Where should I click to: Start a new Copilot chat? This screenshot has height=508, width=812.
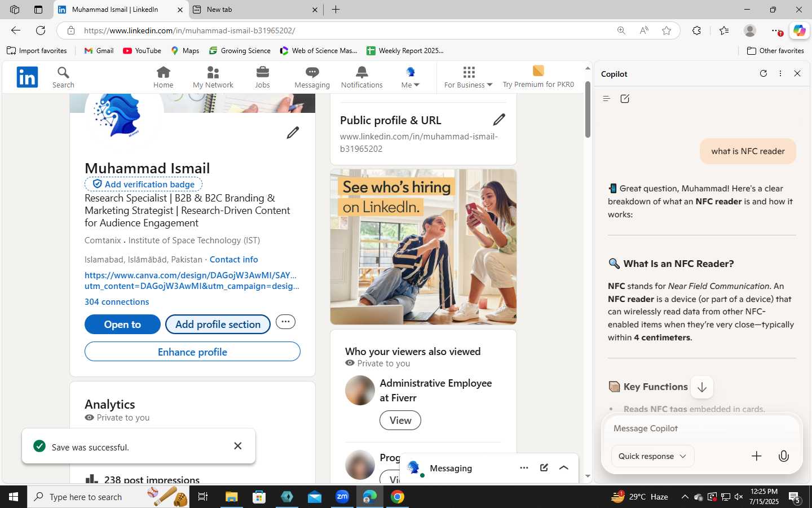pyautogui.click(x=625, y=99)
